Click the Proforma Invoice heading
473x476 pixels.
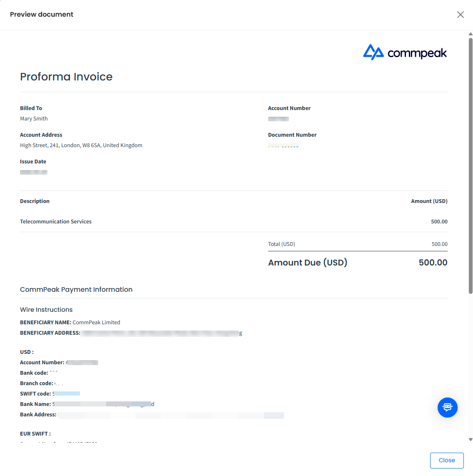click(x=66, y=77)
